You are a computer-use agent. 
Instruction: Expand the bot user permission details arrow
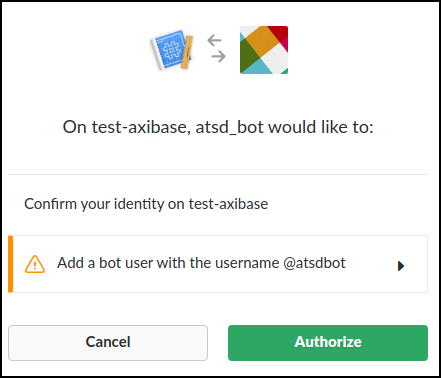(401, 266)
